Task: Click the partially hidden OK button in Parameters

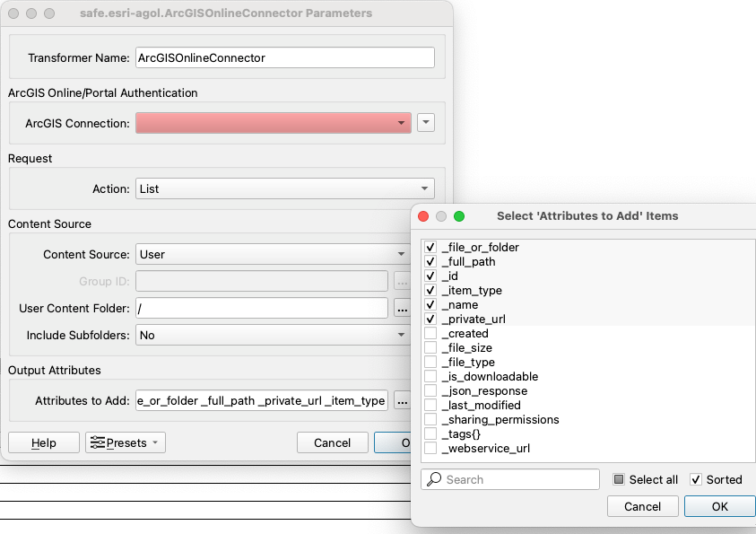Action: (x=393, y=442)
